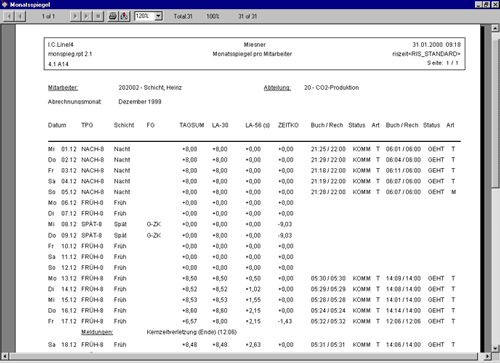Click 'I.C.Line/4' in the report header

[x=60, y=45]
